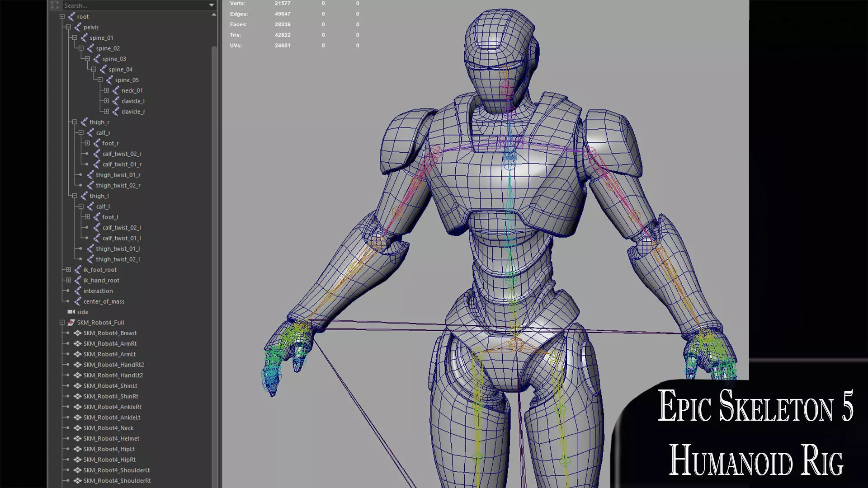
Task: Select SKM_Robot4_HipRt mesh row
Action: tap(109, 460)
